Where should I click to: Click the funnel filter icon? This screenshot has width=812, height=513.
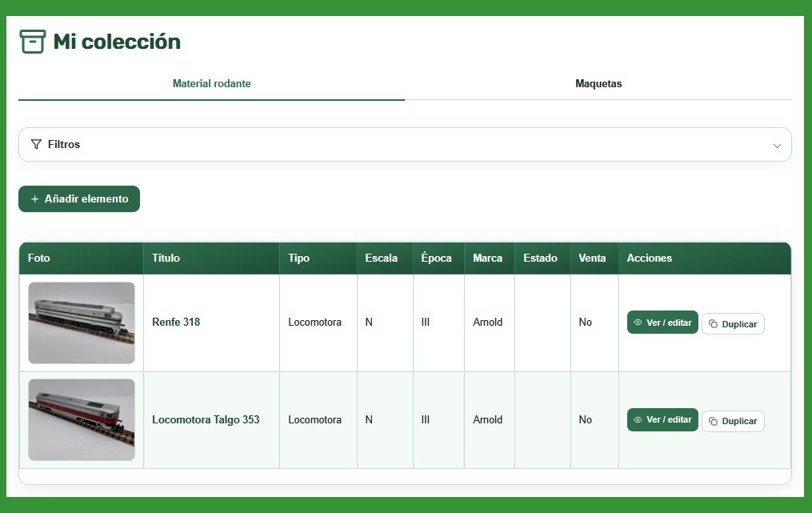click(x=36, y=144)
